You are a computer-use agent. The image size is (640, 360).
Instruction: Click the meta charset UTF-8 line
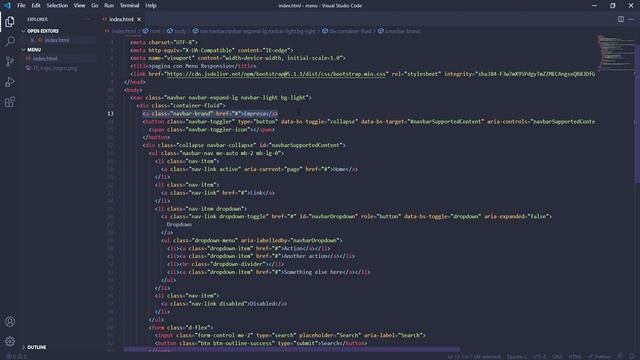(x=164, y=42)
